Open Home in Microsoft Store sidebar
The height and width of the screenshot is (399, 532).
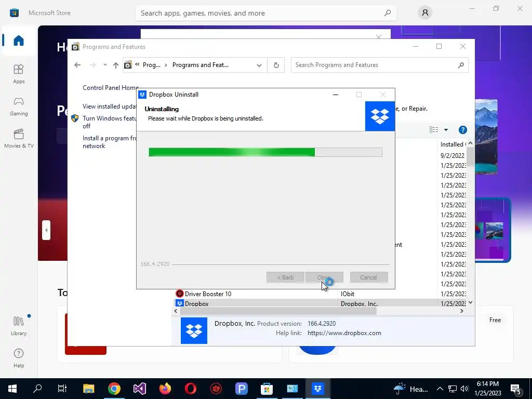pyautogui.click(x=19, y=41)
